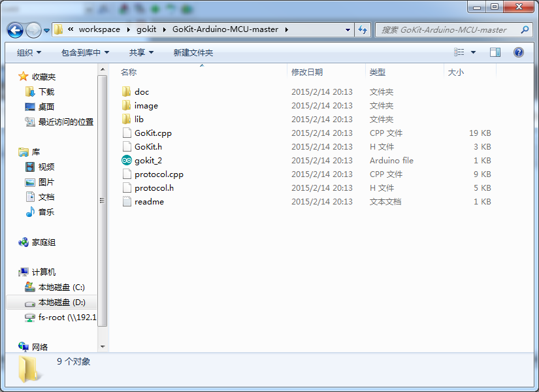
Task: Minimize the Explorer window
Action: [477, 7]
